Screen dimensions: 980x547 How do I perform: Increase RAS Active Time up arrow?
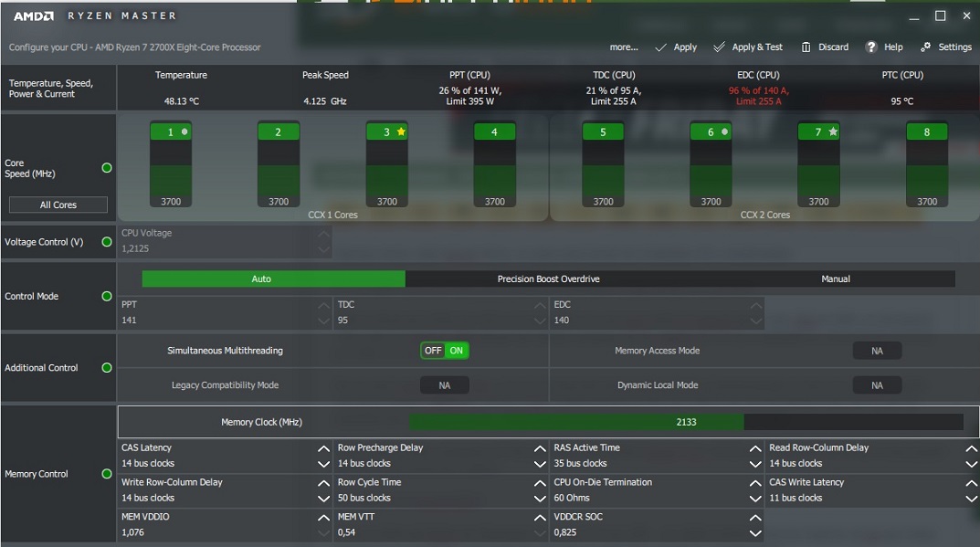pos(755,448)
